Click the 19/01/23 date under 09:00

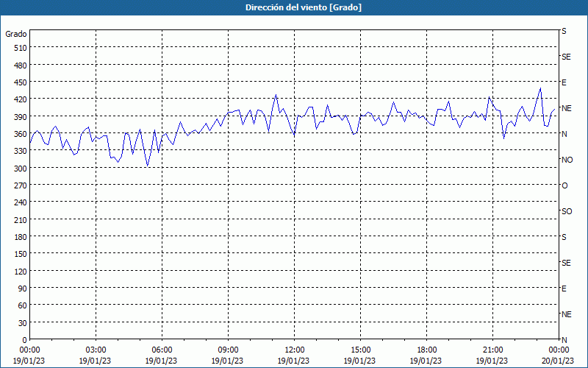tap(228, 361)
